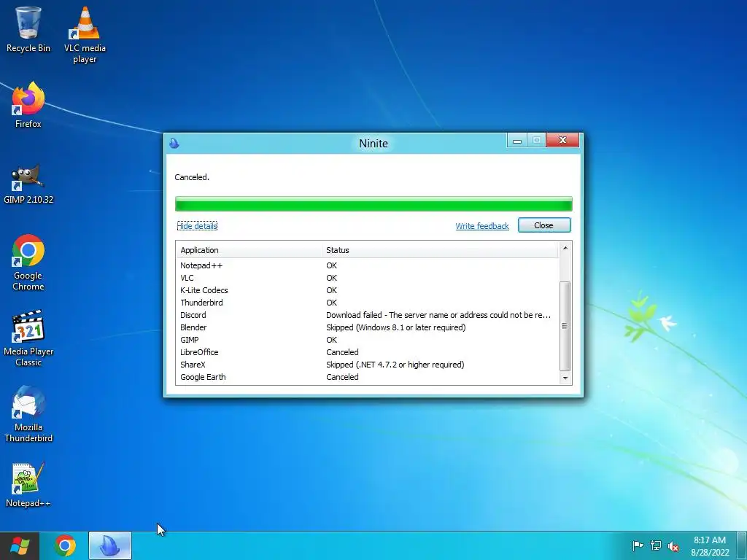
Task: Click 'Skipped (Windows 8.1 or later required)' status
Action: pos(396,327)
